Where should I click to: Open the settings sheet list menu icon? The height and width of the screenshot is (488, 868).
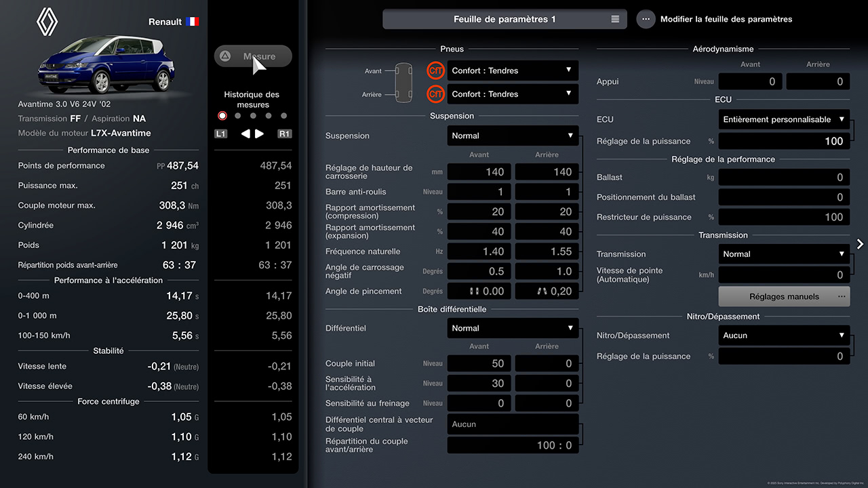(615, 19)
